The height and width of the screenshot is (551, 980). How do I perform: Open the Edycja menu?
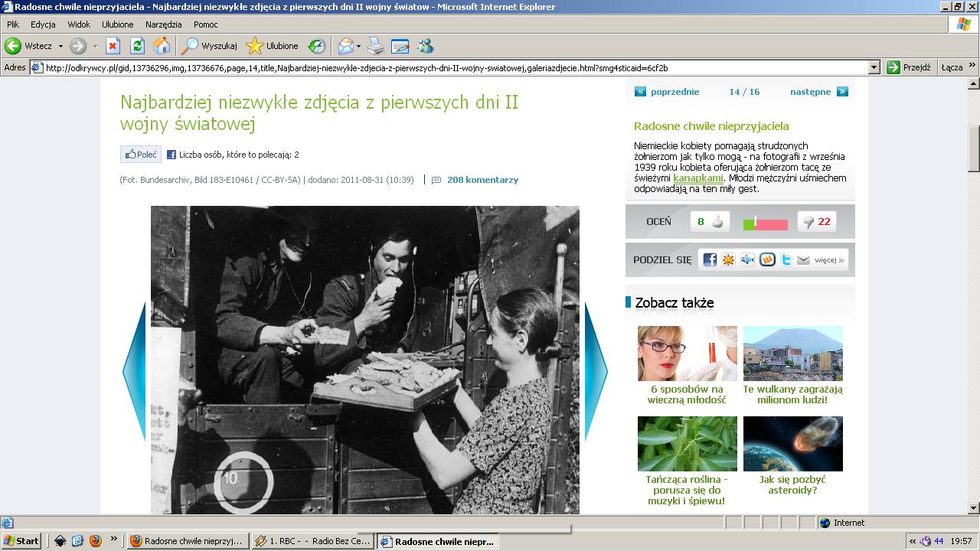pos(43,24)
